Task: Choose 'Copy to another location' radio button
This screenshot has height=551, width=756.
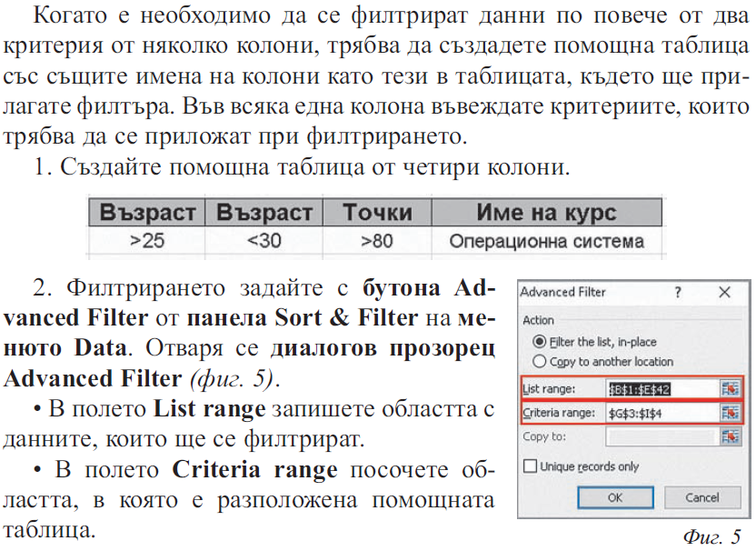Action: pyautogui.click(x=541, y=361)
